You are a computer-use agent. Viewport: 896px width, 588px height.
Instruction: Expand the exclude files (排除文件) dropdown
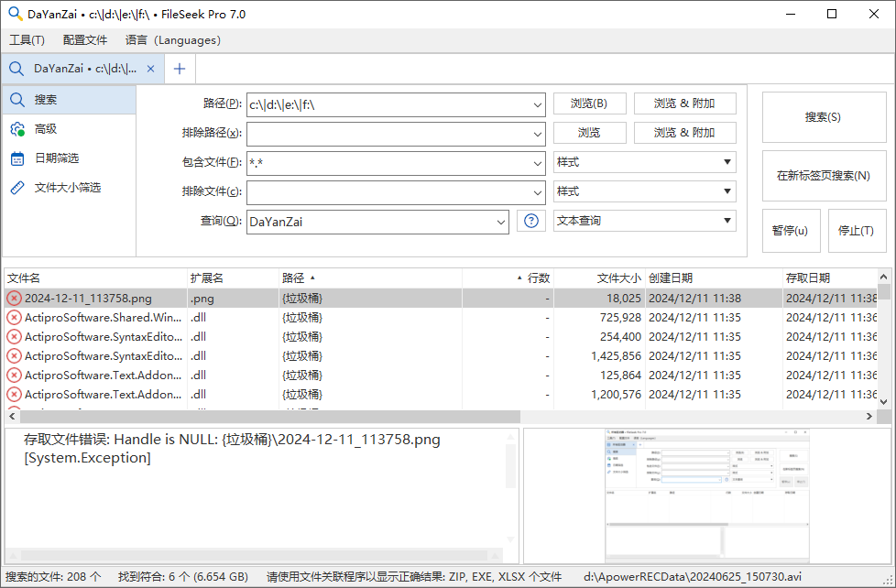(x=537, y=192)
